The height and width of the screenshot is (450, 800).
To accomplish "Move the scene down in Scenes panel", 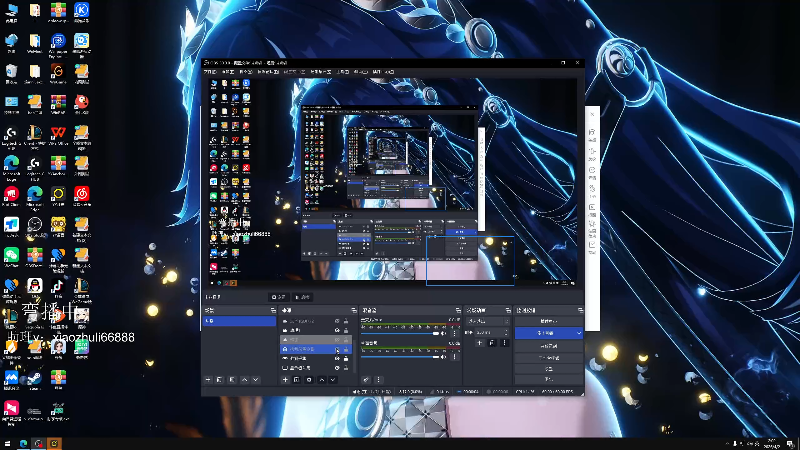I will click(256, 380).
